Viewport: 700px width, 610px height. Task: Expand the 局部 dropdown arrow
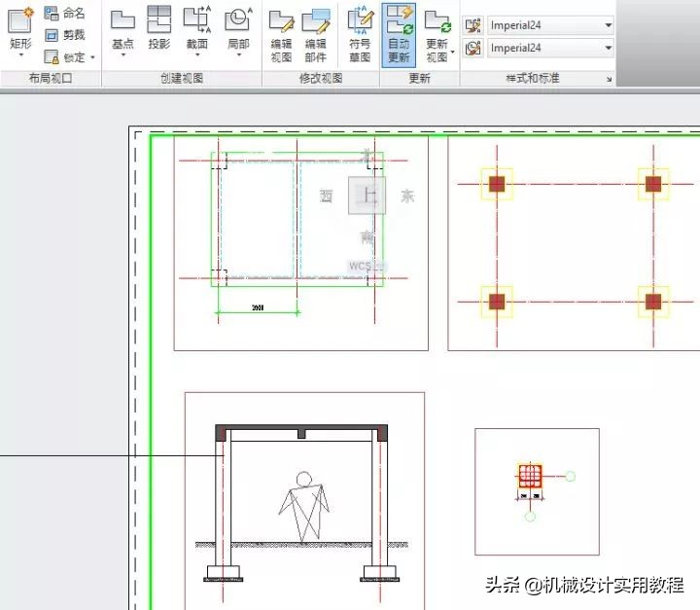click(239, 54)
